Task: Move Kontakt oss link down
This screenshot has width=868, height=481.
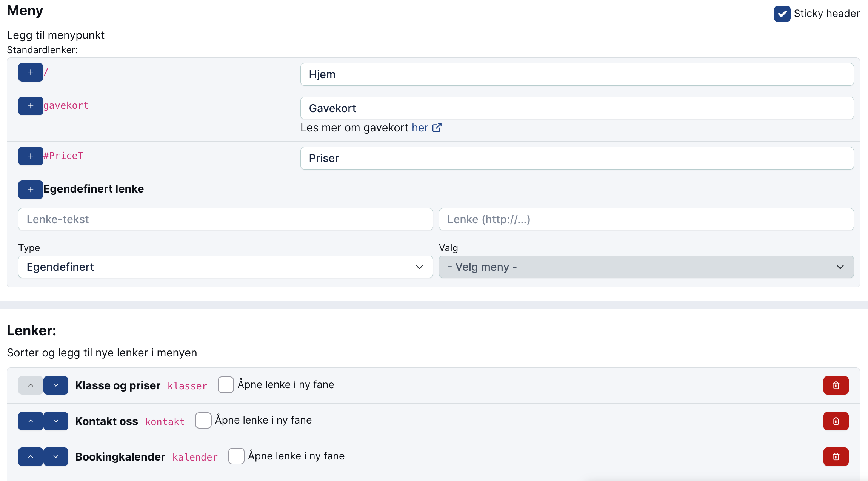Action: coord(56,421)
